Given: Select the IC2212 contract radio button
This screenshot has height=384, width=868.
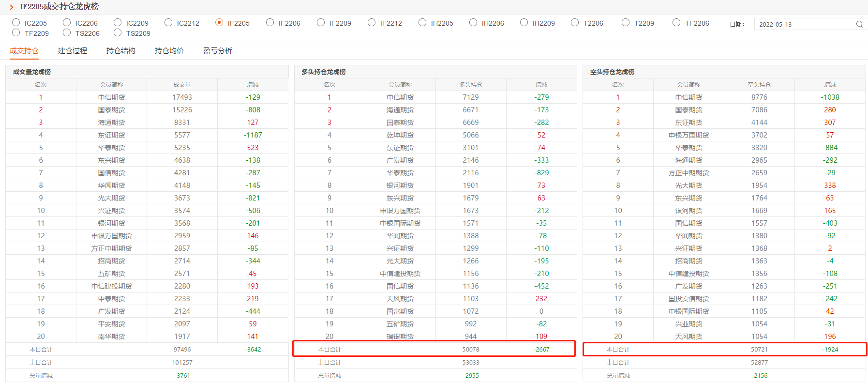Looking at the screenshot, I should coord(169,22).
